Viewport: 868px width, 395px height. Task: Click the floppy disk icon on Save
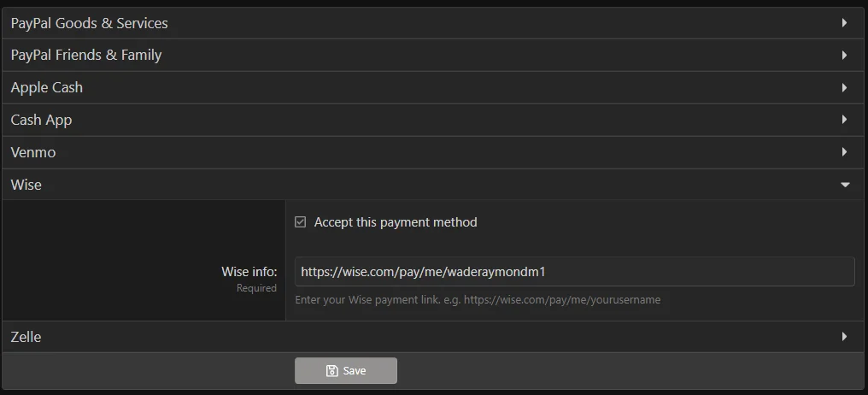point(331,370)
